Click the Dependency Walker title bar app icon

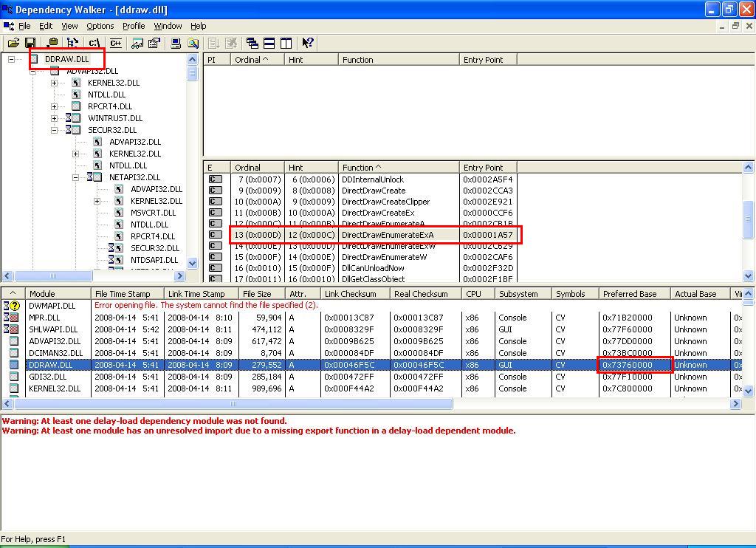[7, 10]
